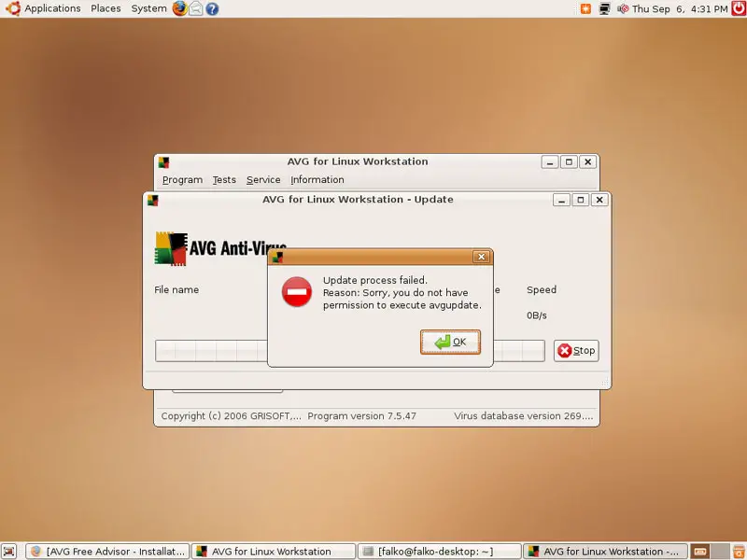Click the Show Desktop icon in bottom panel
This screenshot has height=560, width=747.
[x=9, y=552]
